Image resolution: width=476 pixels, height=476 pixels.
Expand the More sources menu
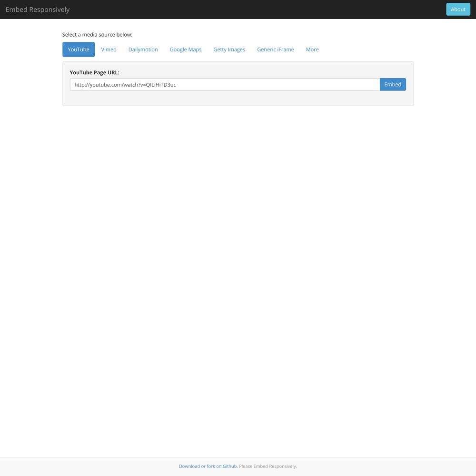(x=312, y=50)
